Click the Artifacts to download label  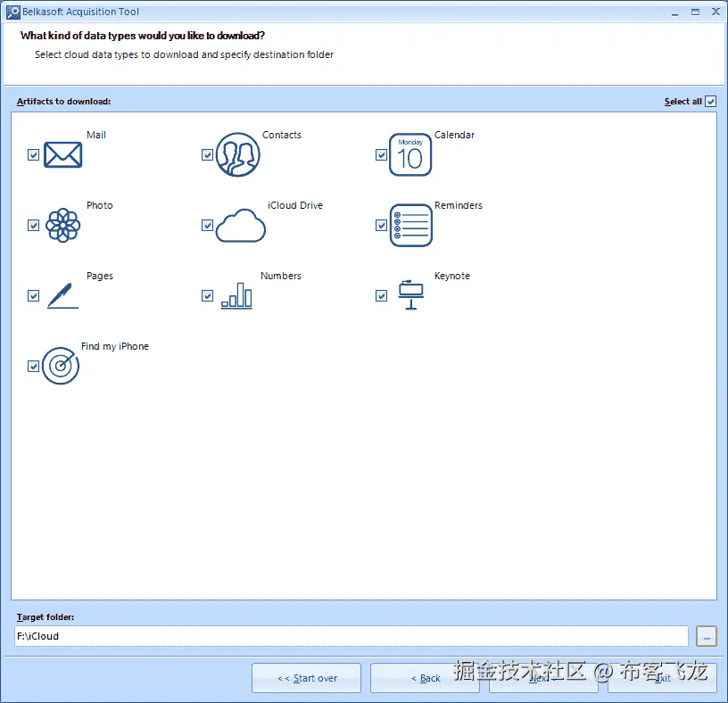tap(63, 101)
